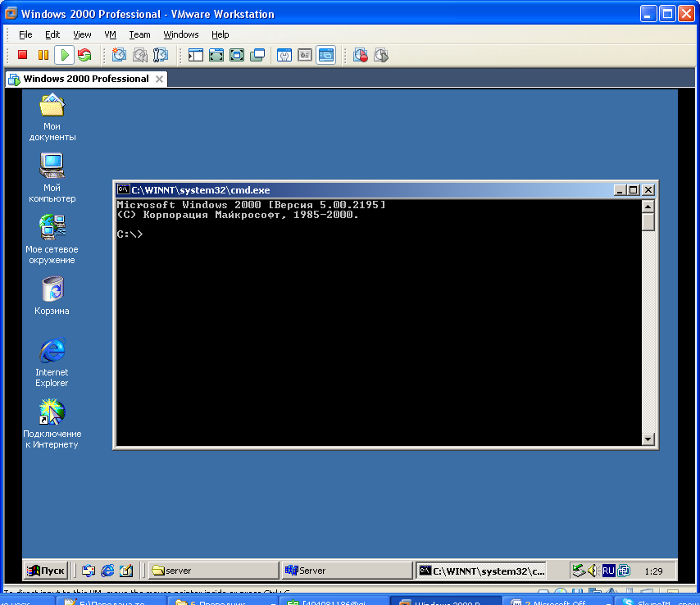Switch to the Server app taskbar button
This screenshot has width=700, height=605.
[348, 571]
